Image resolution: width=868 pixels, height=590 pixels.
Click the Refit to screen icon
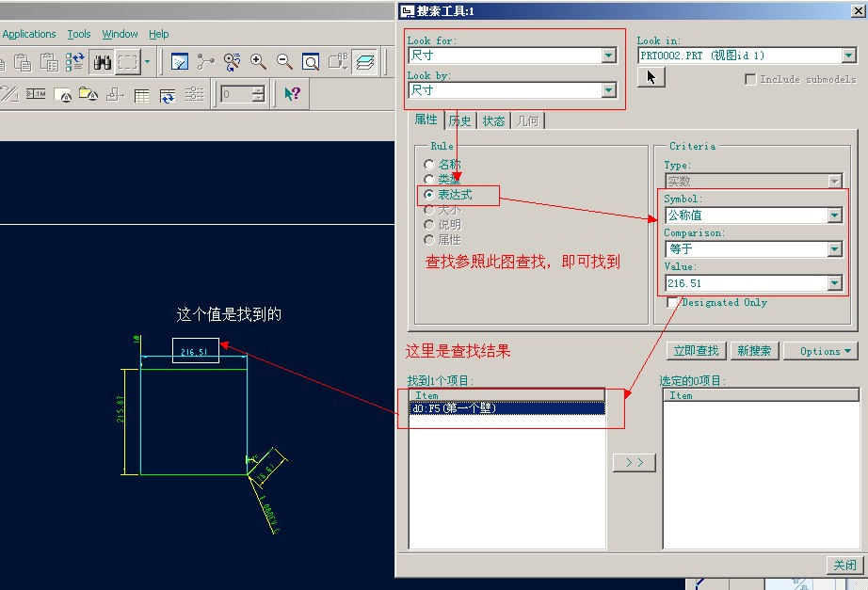click(x=311, y=62)
